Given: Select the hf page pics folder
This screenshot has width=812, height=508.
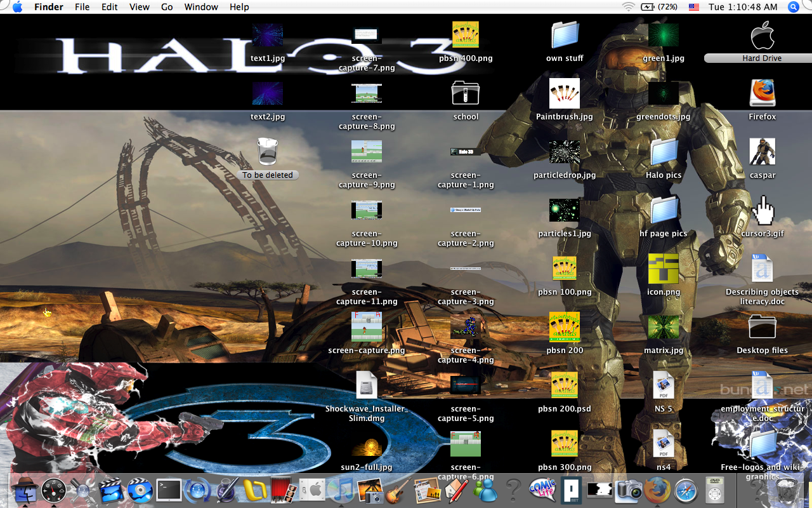Looking at the screenshot, I should (x=664, y=211).
